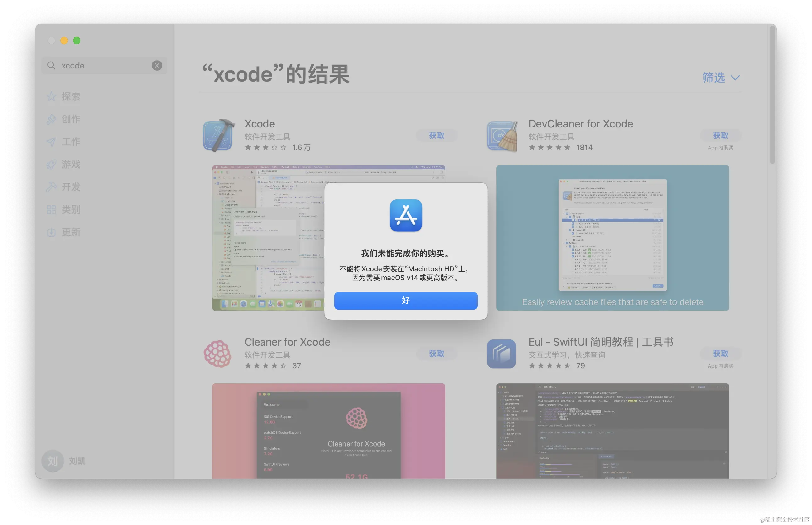Click dialog heading 我们未能完成你的购买。

coord(406,253)
